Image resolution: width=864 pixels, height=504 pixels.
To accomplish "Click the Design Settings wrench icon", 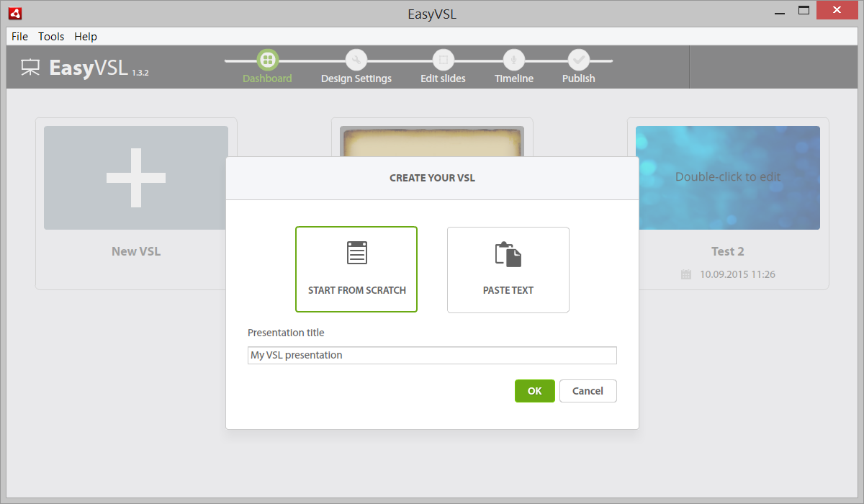I will pos(356,60).
